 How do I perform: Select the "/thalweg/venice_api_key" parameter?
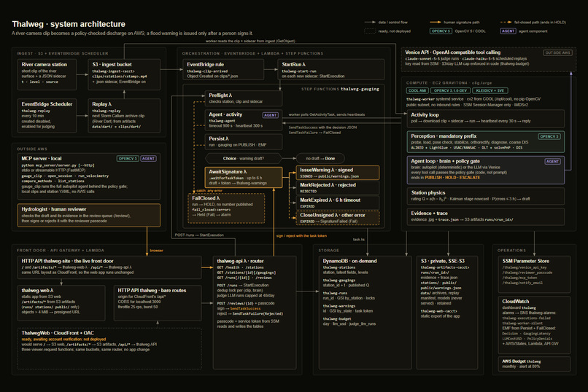point(525,267)
